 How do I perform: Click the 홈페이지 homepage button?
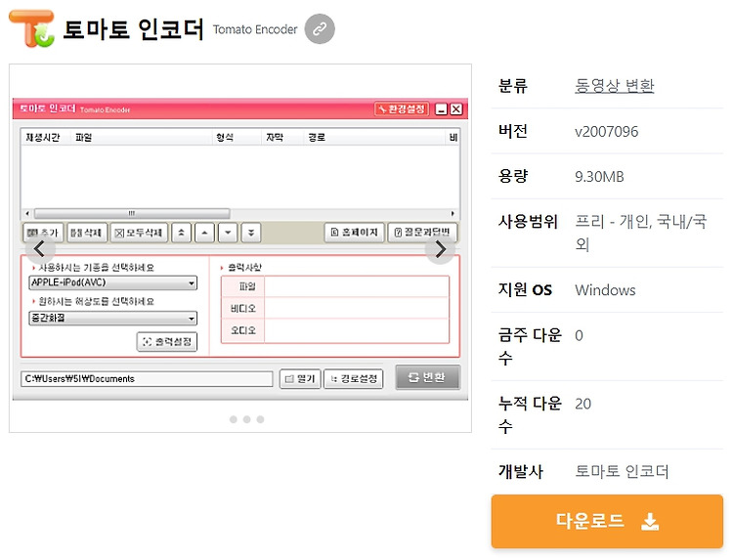[x=355, y=233]
